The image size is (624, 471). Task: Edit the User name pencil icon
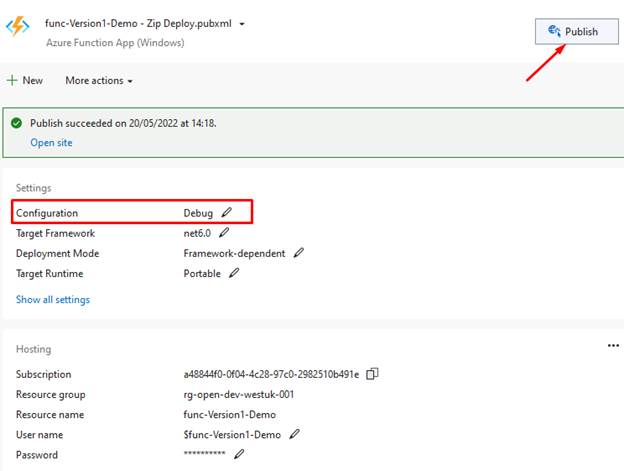click(x=294, y=434)
